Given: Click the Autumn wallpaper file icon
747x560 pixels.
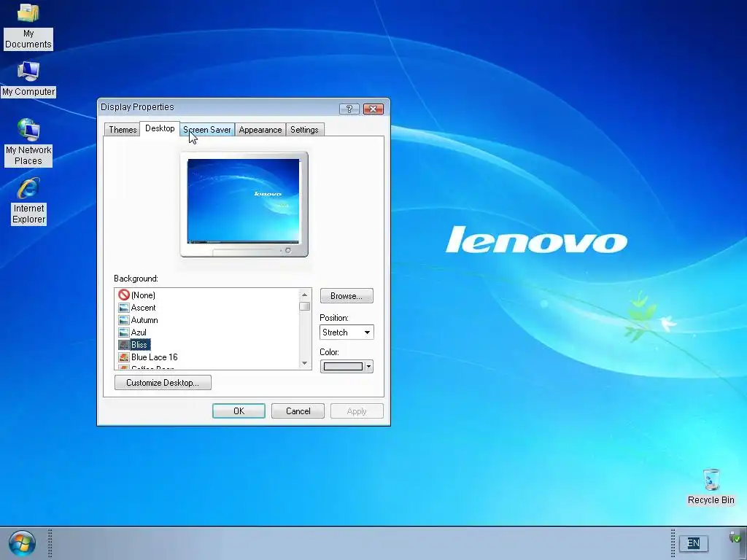Looking at the screenshot, I should (x=124, y=320).
